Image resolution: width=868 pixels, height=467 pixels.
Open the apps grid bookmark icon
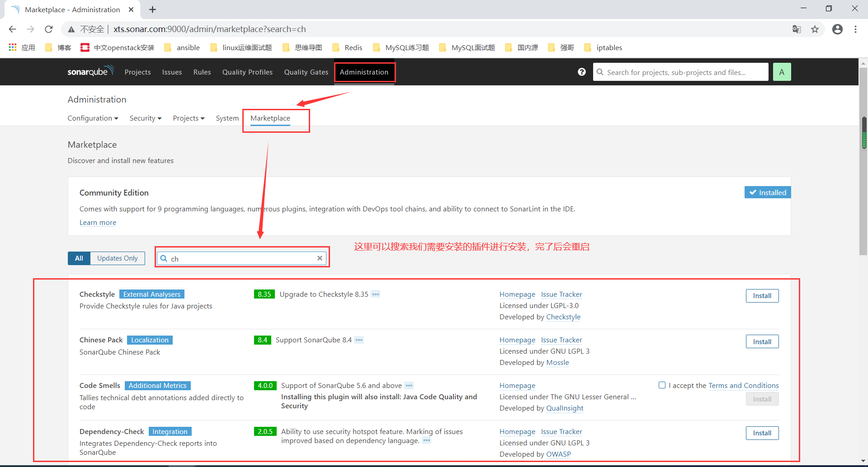pyautogui.click(x=13, y=47)
